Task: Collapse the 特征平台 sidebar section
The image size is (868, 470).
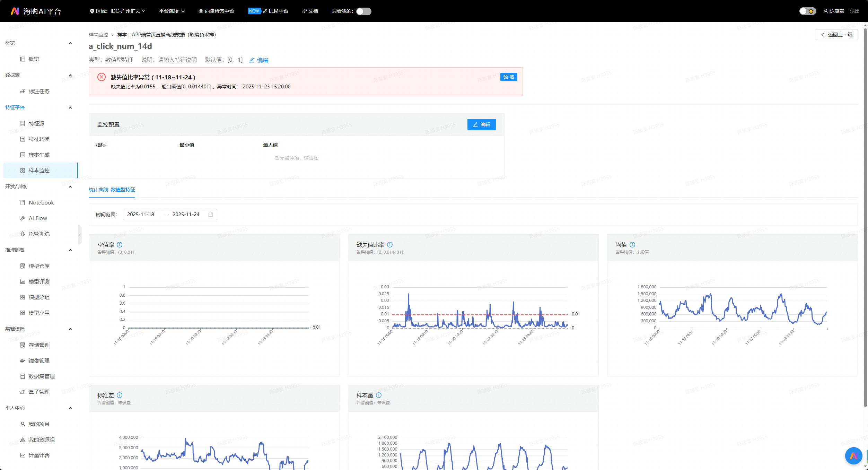Action: (70, 107)
